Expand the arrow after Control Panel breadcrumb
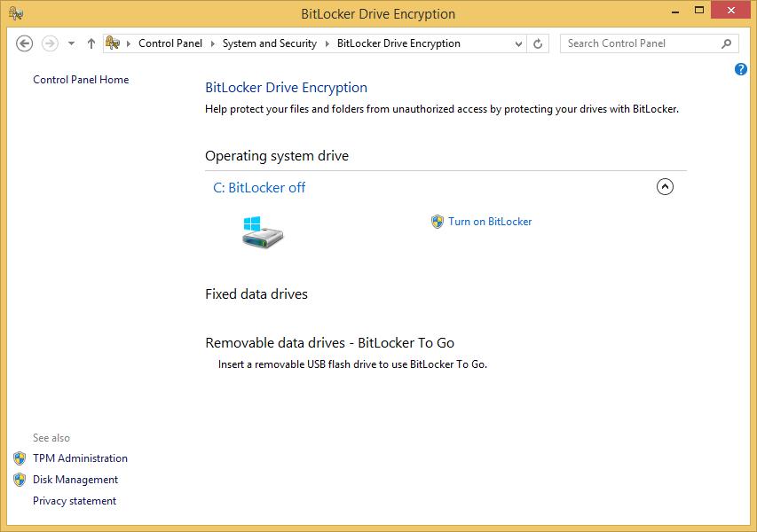Viewport: 757px width, 532px height. coord(213,43)
